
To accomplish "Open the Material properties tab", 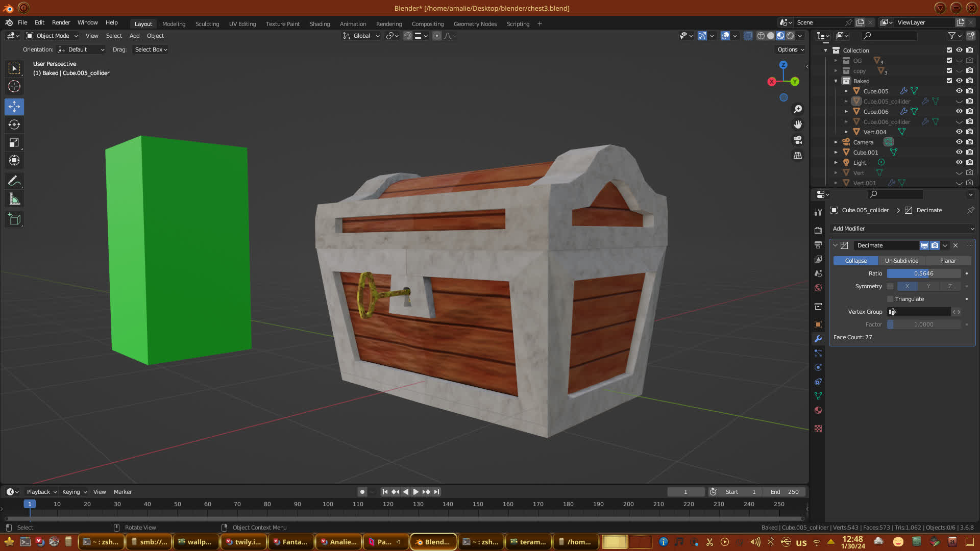I will click(818, 410).
